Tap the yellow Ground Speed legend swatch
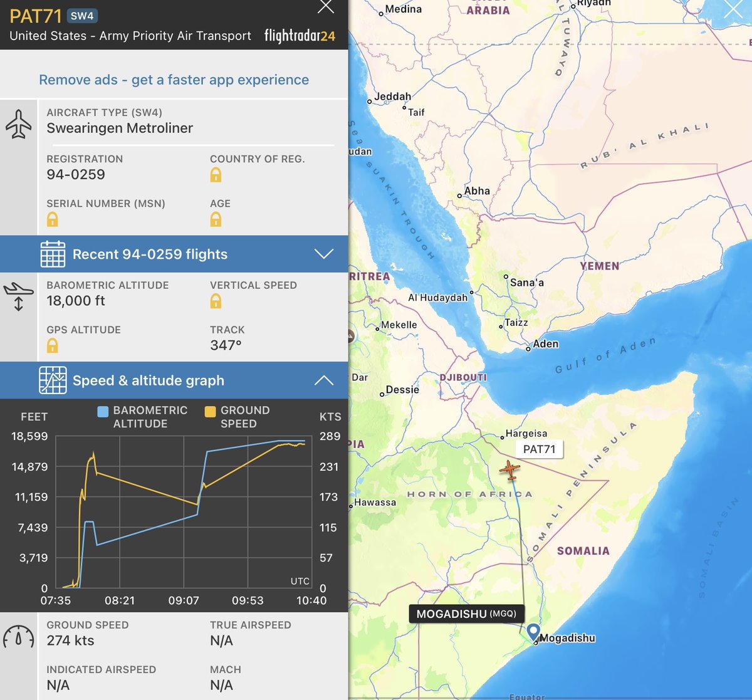This screenshot has width=752, height=700. [x=210, y=411]
